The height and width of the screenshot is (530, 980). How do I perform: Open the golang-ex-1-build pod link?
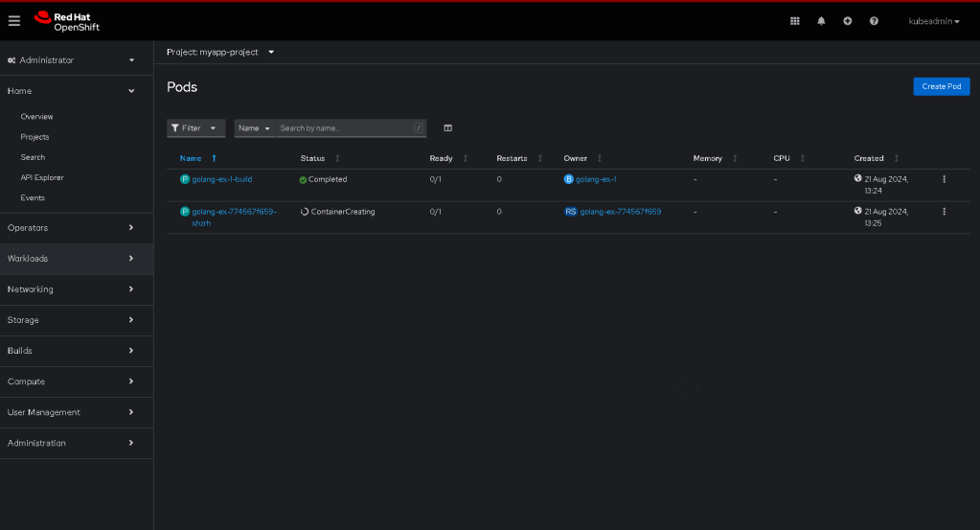(222, 179)
